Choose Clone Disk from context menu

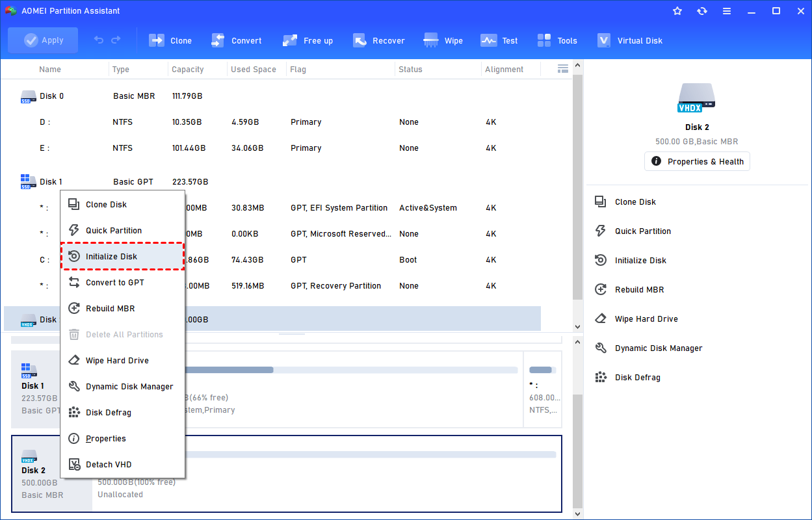pos(122,204)
